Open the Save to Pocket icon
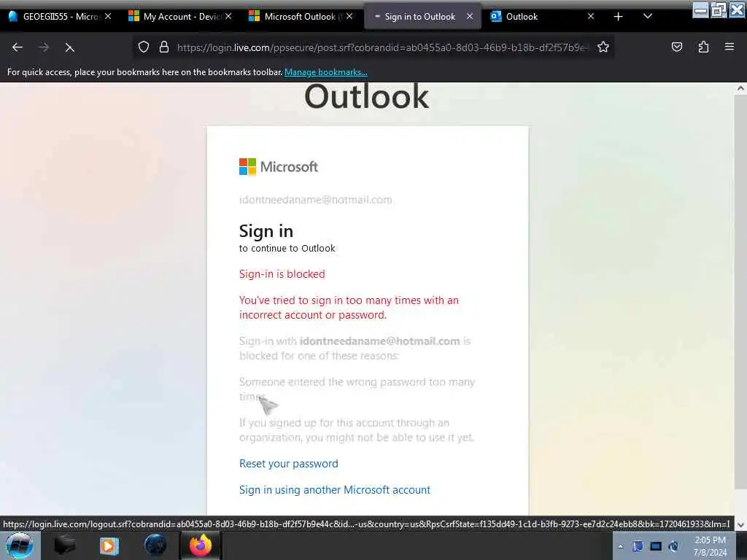747x560 pixels. click(676, 47)
